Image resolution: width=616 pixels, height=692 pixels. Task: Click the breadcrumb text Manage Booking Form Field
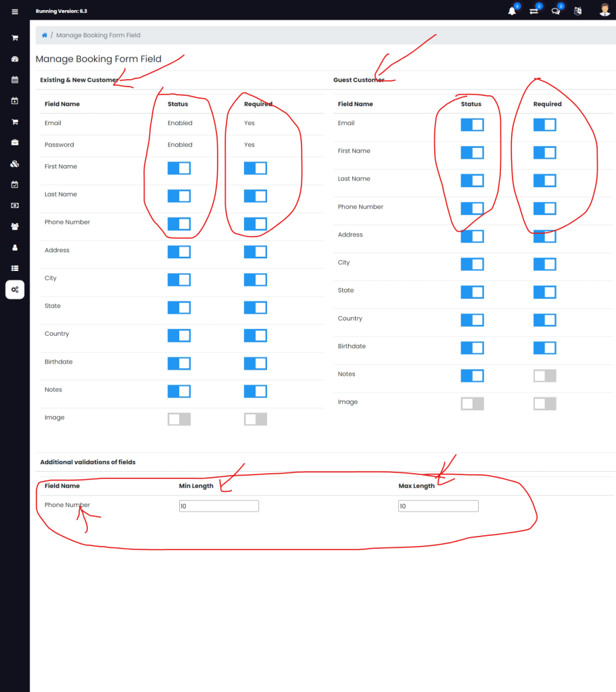(x=98, y=35)
